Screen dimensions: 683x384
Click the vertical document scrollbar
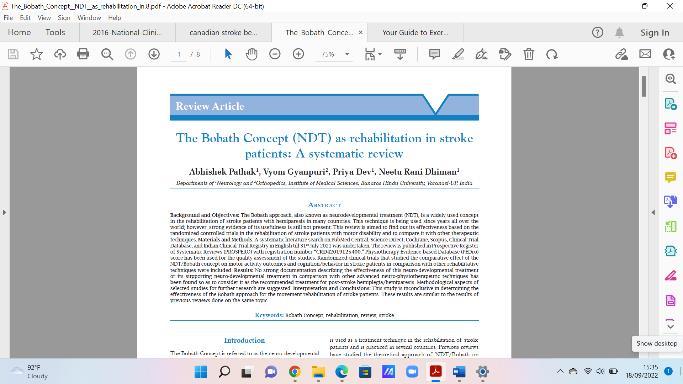click(x=644, y=212)
